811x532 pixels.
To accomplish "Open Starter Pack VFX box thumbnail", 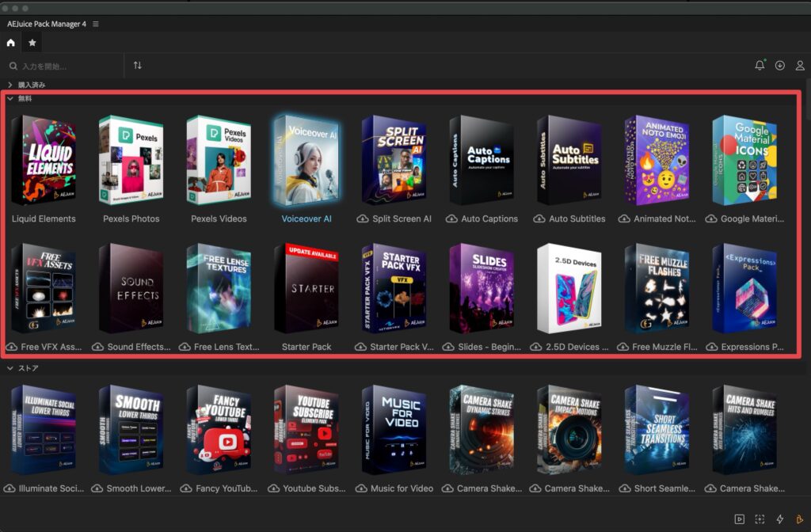I will (394, 288).
